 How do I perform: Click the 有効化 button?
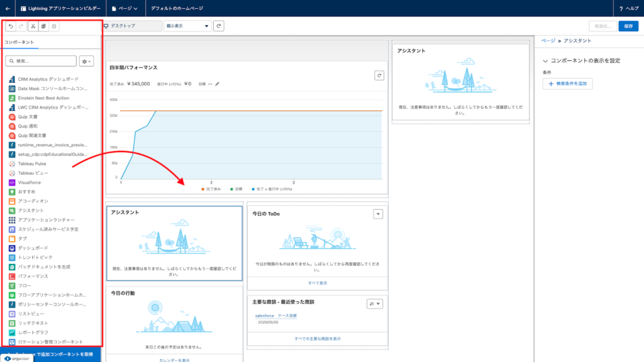click(602, 26)
